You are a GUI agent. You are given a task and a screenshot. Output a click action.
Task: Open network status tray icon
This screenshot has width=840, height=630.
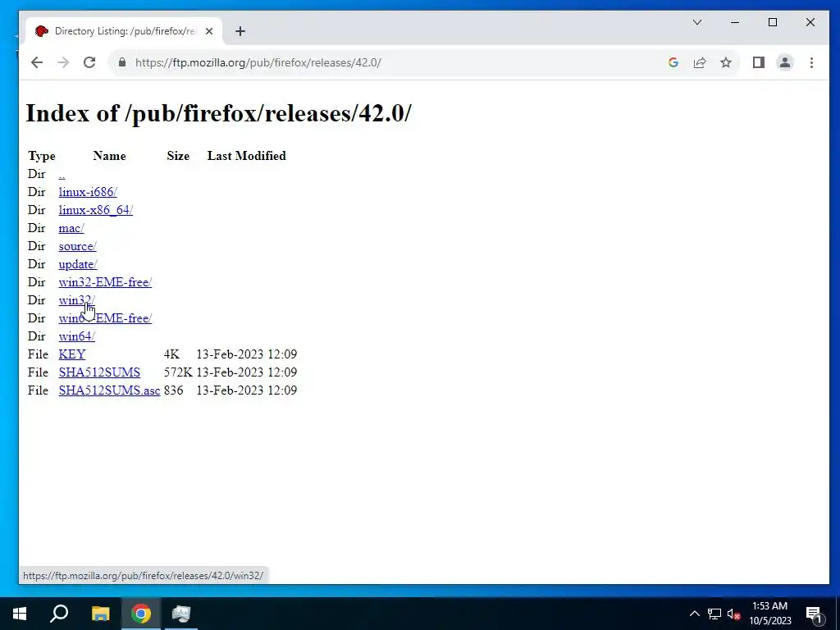point(714,614)
